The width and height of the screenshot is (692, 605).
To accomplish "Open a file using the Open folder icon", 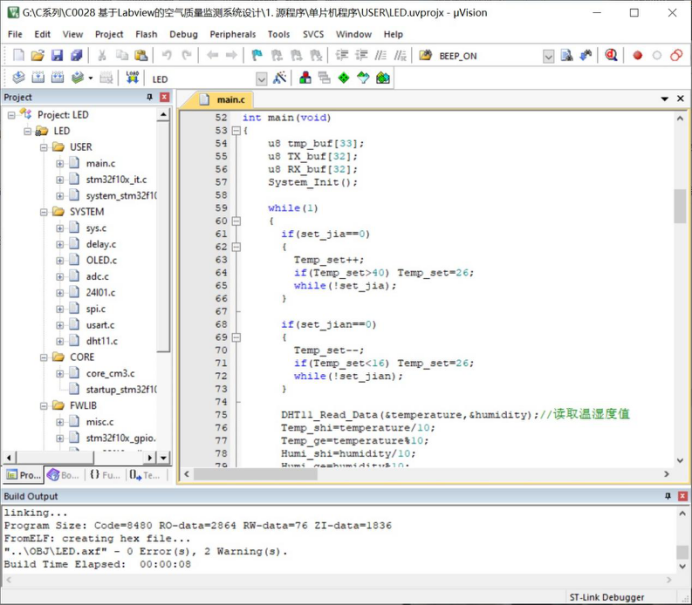I will coord(38,55).
